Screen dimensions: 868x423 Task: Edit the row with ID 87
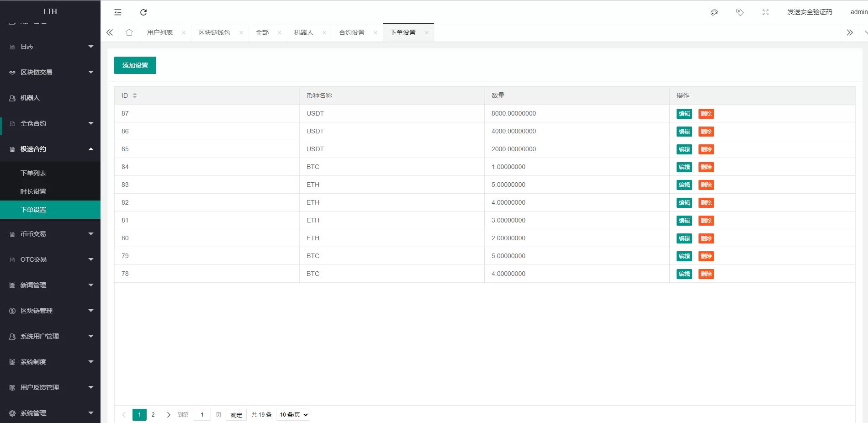pos(684,114)
